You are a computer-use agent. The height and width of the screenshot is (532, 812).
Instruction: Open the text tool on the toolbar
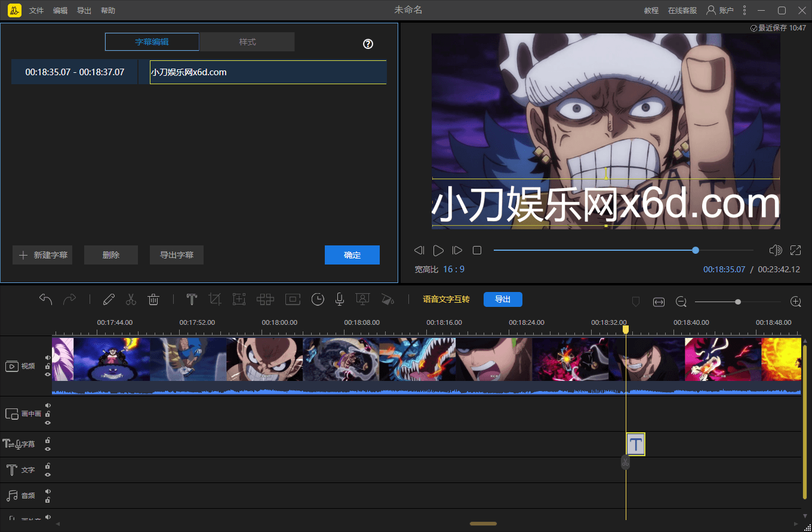(191, 299)
